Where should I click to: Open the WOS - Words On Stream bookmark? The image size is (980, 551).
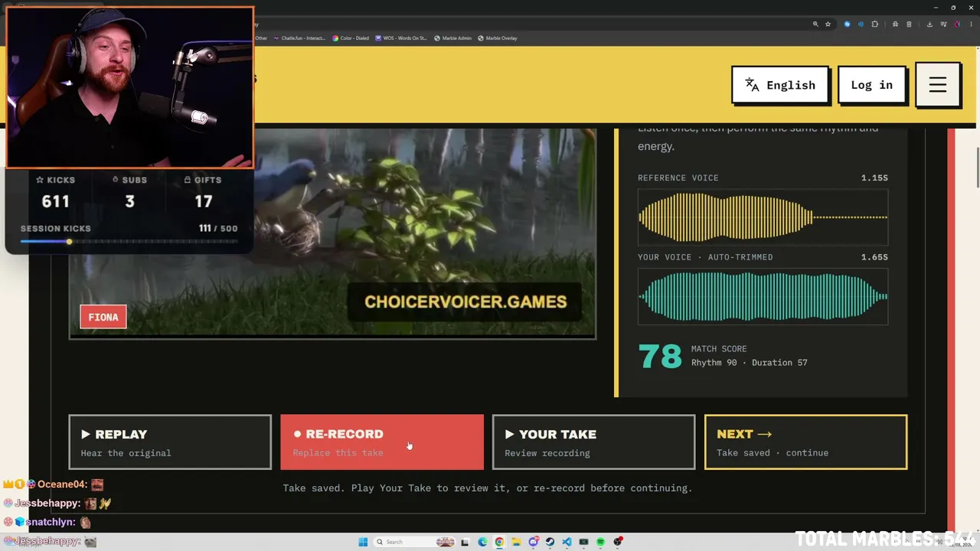(x=400, y=38)
